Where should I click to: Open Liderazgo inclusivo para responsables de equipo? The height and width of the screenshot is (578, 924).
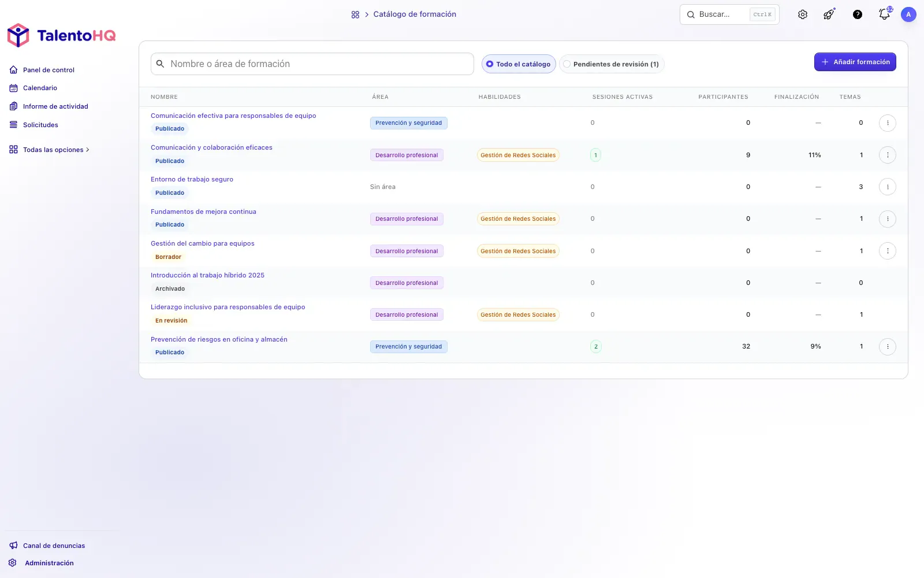pos(228,307)
